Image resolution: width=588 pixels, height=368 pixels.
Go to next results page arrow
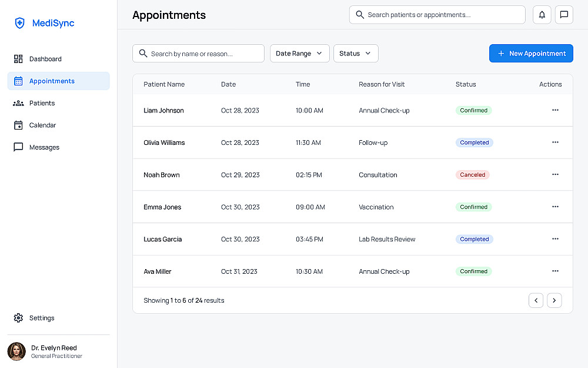554,300
